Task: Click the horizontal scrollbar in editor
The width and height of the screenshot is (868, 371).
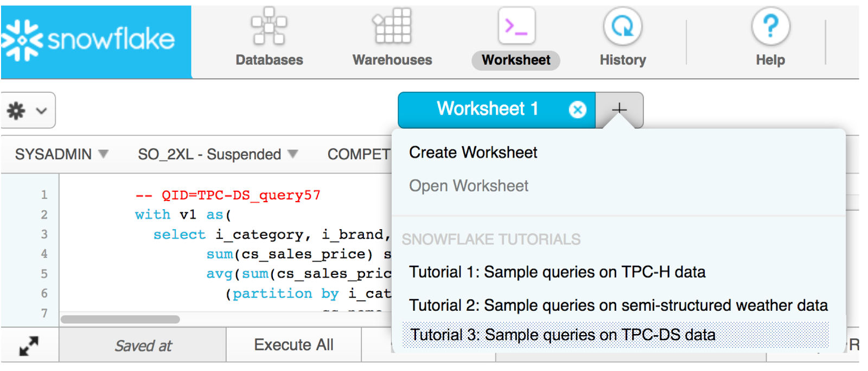Action: tap(120, 319)
